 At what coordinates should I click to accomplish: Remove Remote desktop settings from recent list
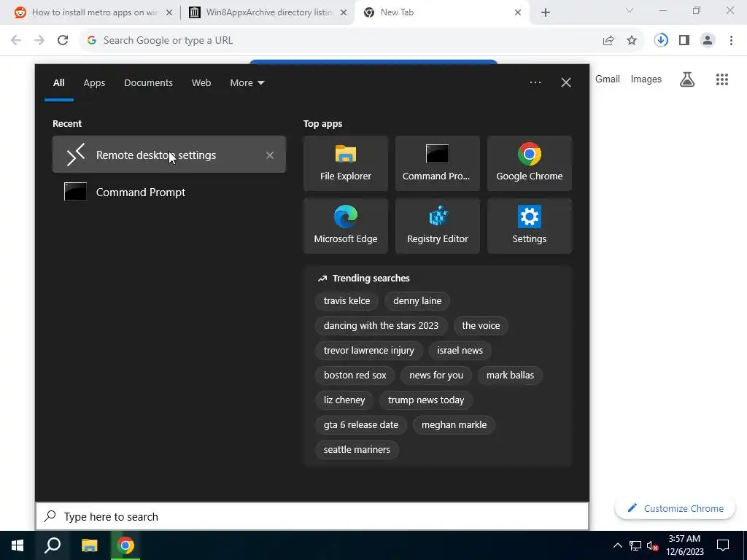tap(270, 155)
